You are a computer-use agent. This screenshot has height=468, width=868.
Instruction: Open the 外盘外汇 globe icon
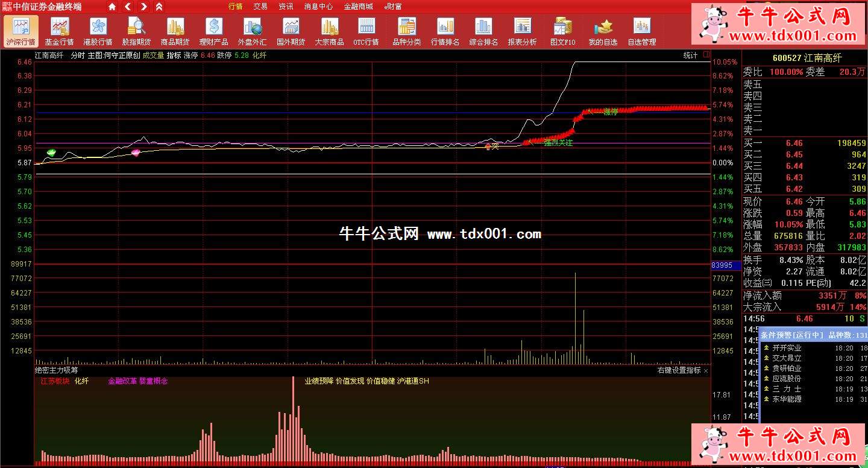252,31
